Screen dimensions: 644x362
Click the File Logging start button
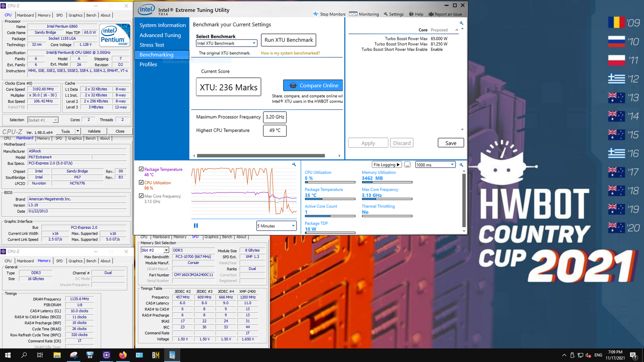[386, 165]
